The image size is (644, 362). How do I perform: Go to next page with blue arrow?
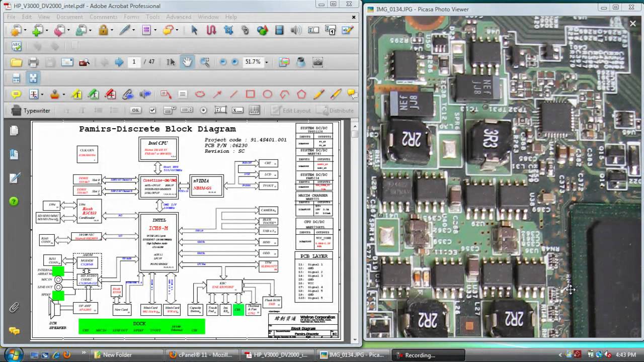(119, 62)
